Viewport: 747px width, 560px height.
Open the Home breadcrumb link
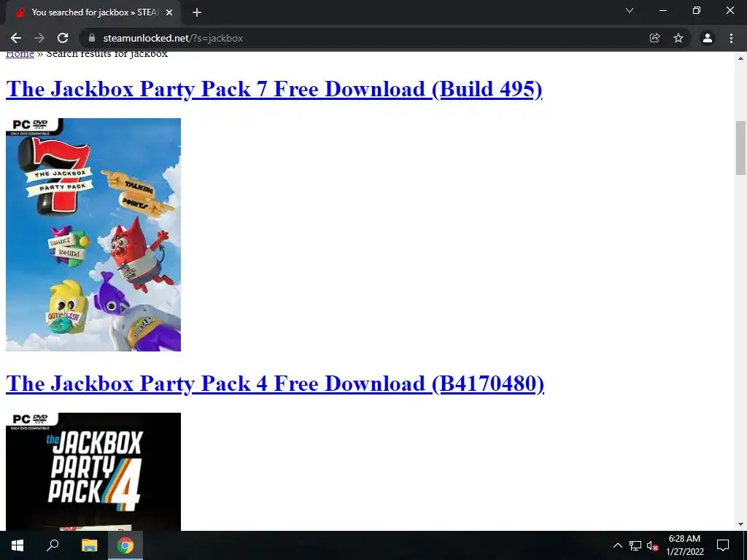(x=20, y=54)
